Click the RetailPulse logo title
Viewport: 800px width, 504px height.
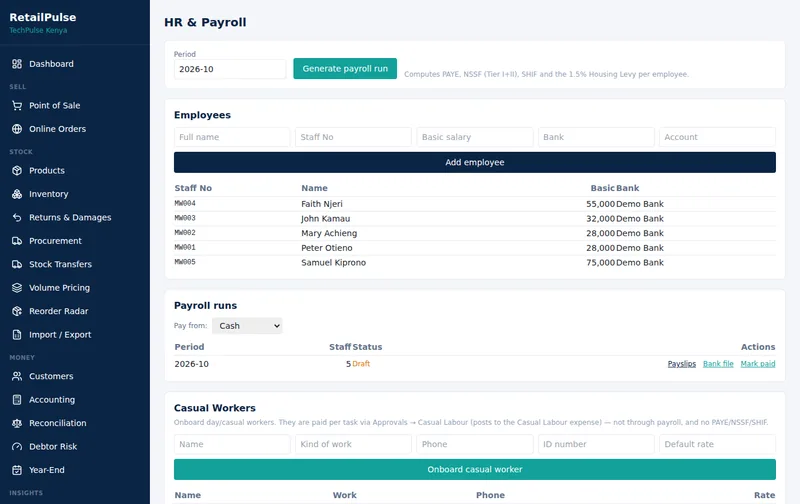[x=43, y=17]
